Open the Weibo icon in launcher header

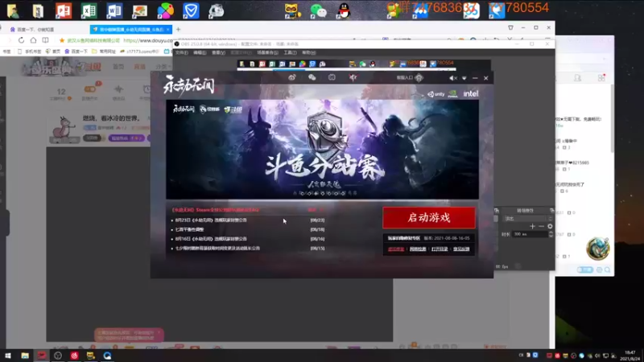pyautogui.click(x=292, y=77)
